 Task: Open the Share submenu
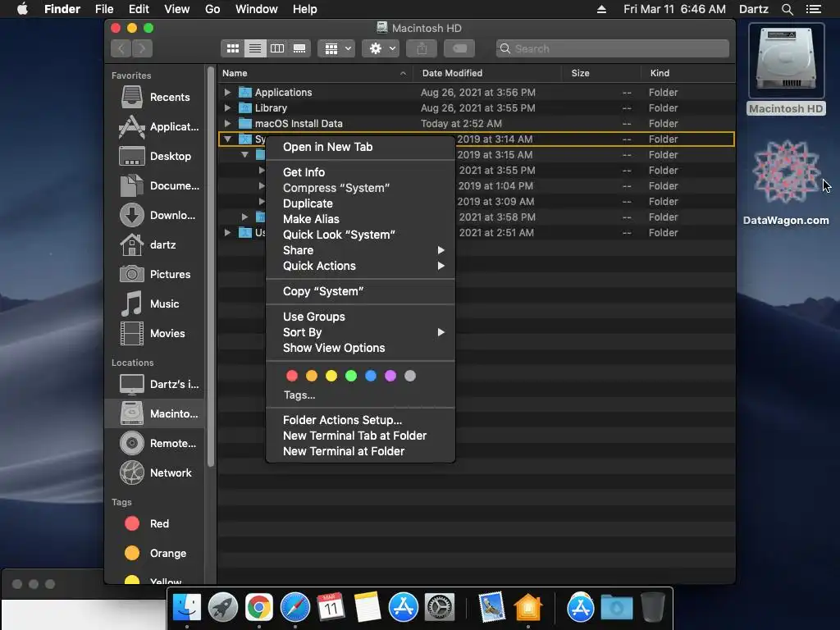point(361,249)
